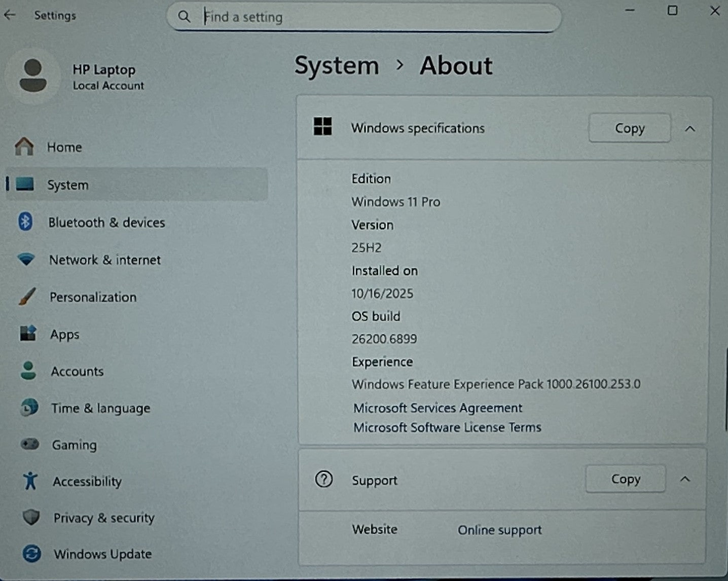Open Microsoft Software License Terms link
Viewport: 728px width, 581px height.
click(x=447, y=427)
